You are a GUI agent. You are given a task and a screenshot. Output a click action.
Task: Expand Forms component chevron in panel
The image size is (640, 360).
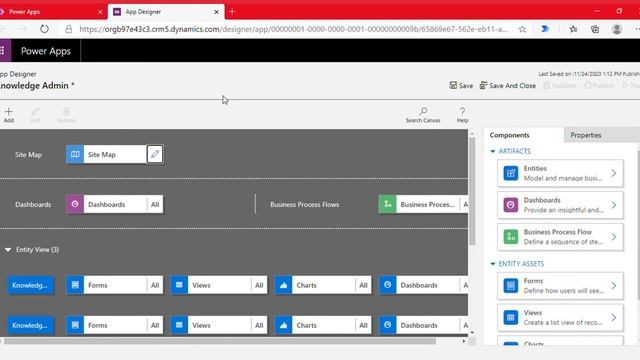613,286
